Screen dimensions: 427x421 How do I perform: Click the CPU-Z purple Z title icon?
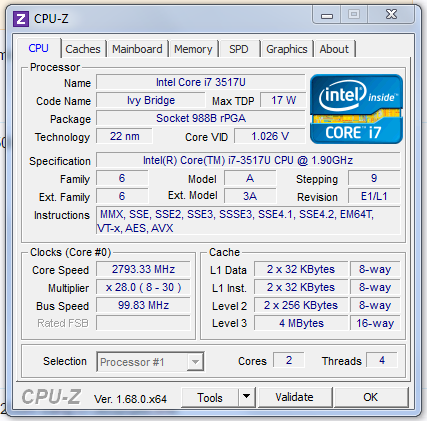[x=21, y=19]
